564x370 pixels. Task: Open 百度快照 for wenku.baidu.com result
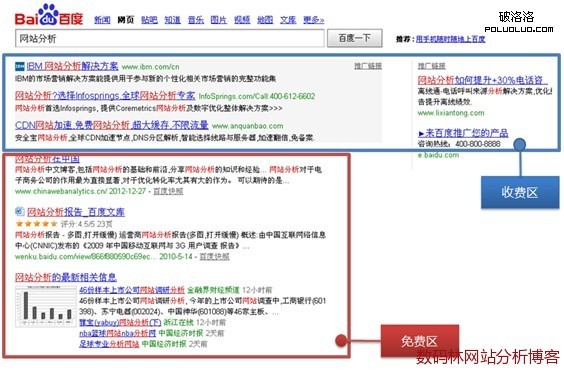click(x=214, y=256)
